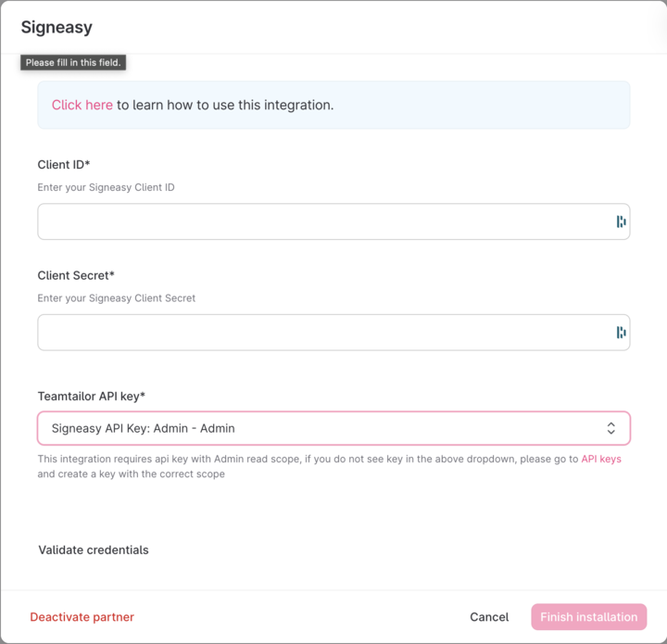The image size is (667, 644).
Task: Click the blue integration info banner
Action: pyautogui.click(x=333, y=105)
